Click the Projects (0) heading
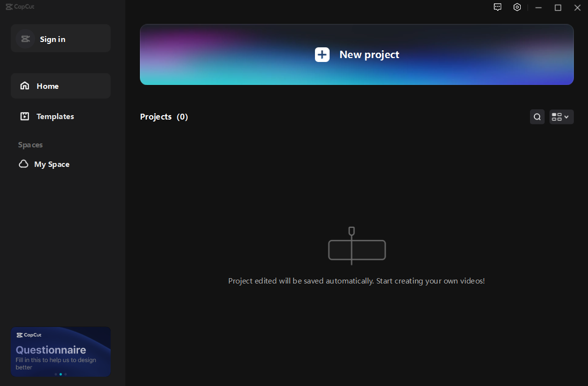Viewport: 588px width, 386px height. tap(164, 117)
